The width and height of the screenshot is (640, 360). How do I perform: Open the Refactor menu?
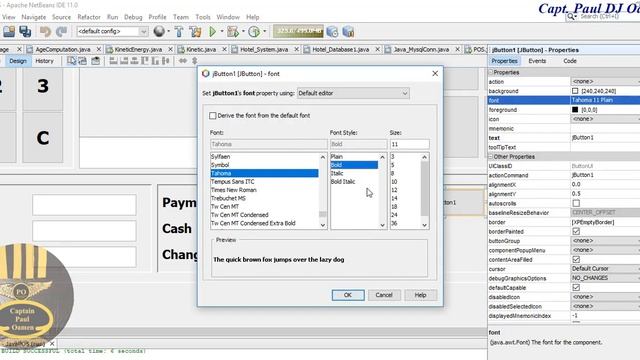pos(89,17)
